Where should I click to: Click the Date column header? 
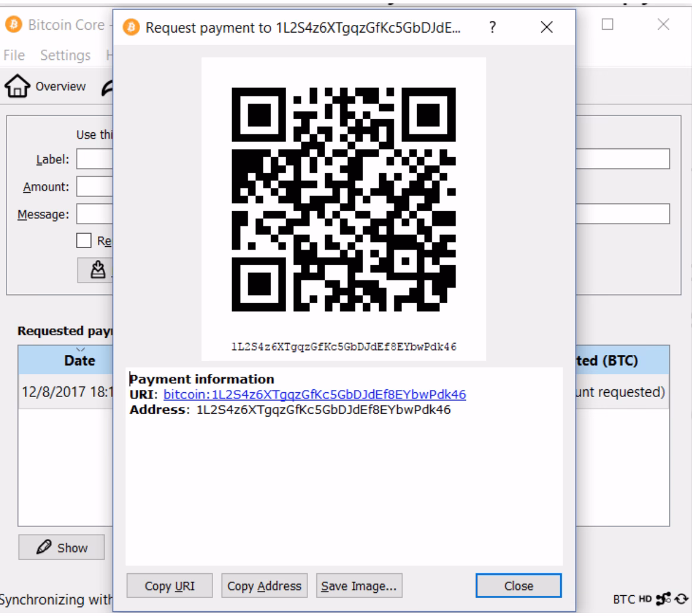(x=66, y=360)
